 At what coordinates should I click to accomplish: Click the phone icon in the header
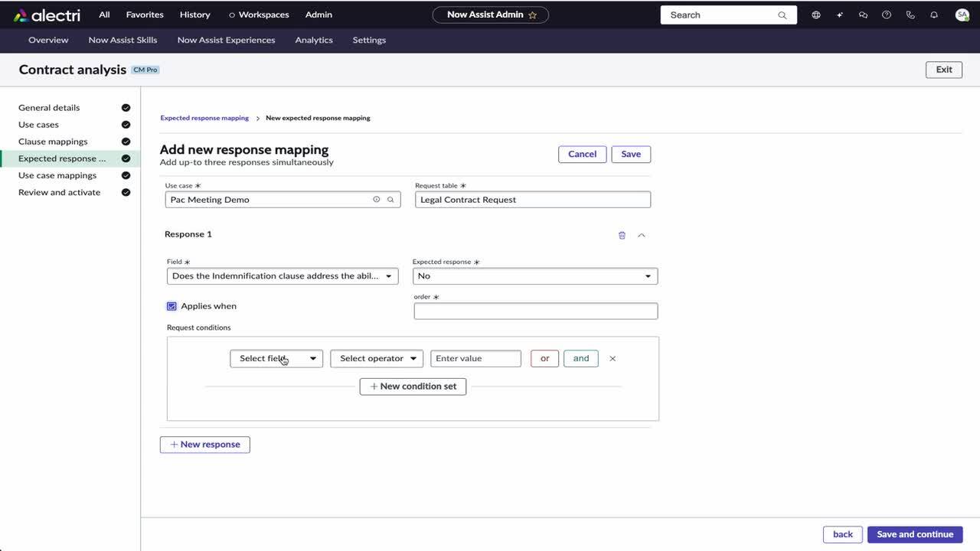click(910, 15)
